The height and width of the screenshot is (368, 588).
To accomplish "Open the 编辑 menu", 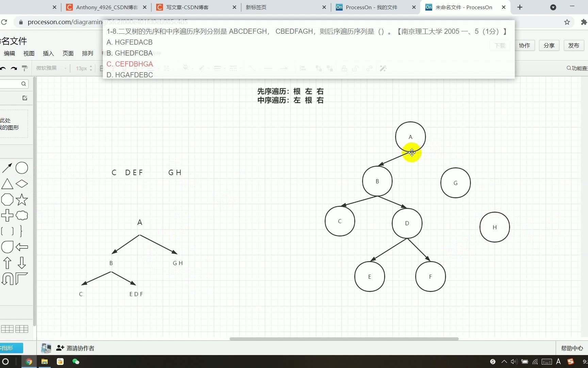I will point(10,53).
